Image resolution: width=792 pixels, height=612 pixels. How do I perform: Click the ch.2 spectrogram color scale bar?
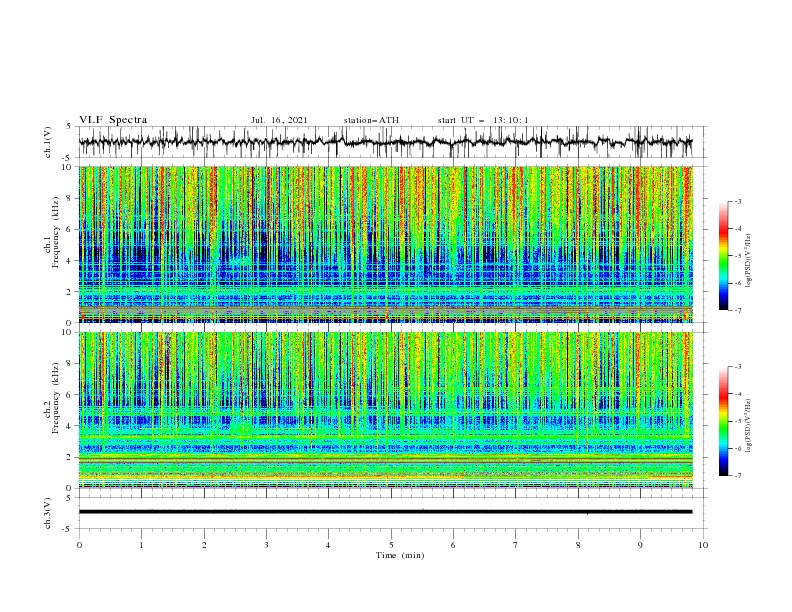click(x=723, y=421)
